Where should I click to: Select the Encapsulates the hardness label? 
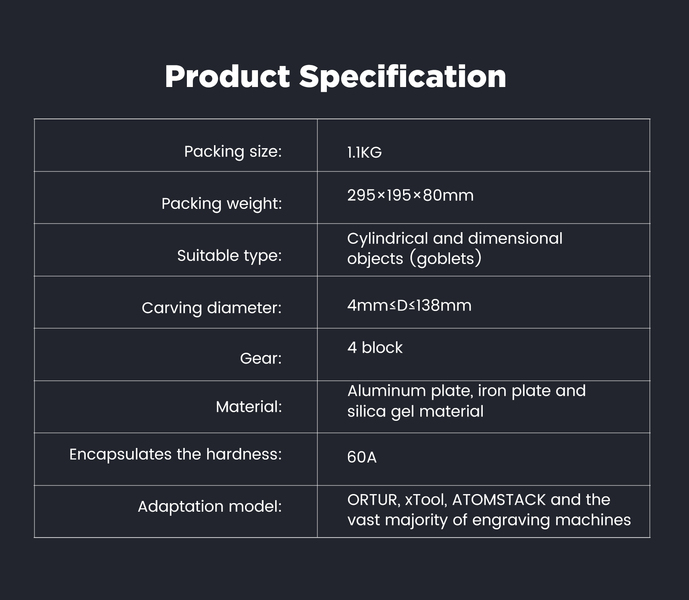175,454
